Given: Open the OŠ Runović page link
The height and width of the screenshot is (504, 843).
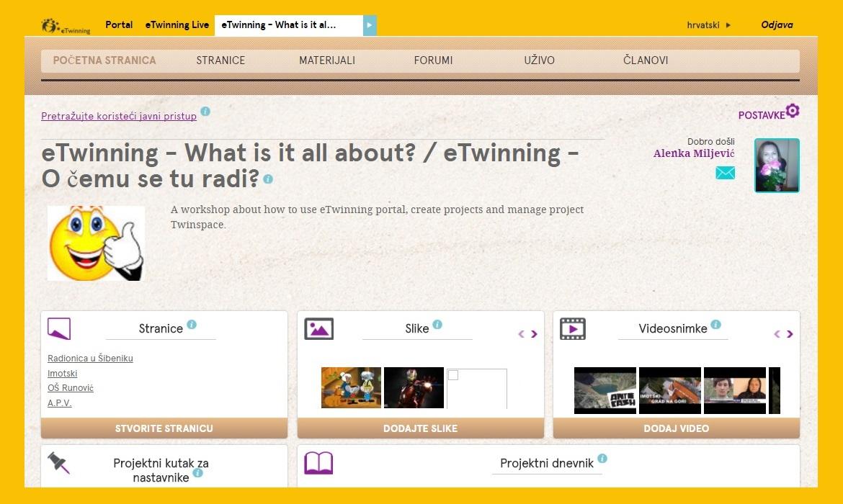Looking at the screenshot, I should tap(71, 388).
